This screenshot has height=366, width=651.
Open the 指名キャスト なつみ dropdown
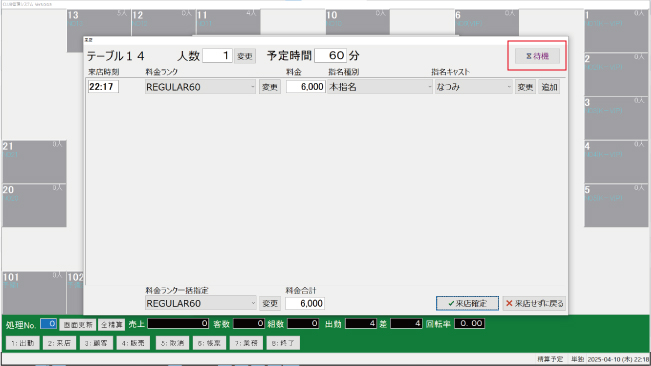pyautogui.click(x=473, y=87)
